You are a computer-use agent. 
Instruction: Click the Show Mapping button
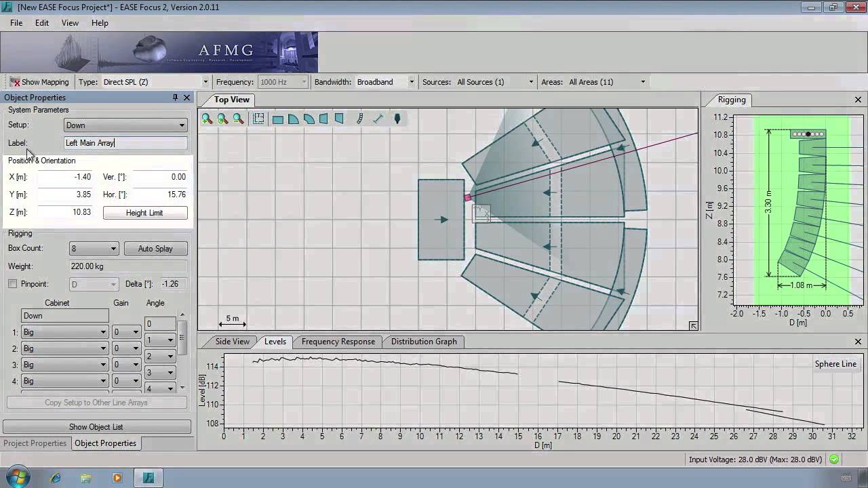pos(39,82)
